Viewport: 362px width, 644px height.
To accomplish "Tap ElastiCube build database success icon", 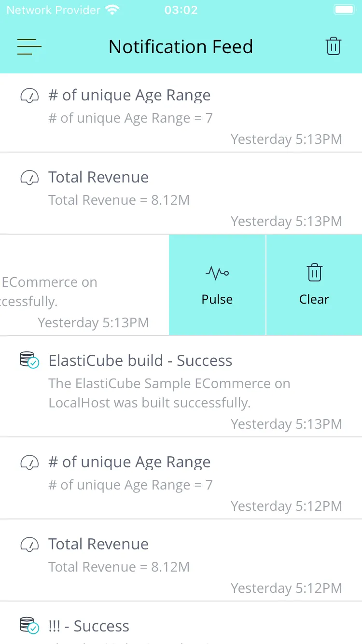I will click(29, 361).
